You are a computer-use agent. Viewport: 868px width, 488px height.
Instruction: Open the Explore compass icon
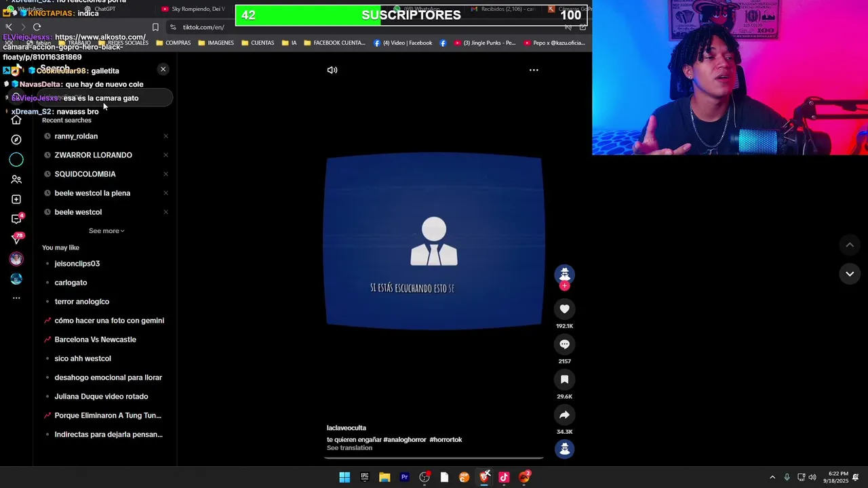[16, 140]
